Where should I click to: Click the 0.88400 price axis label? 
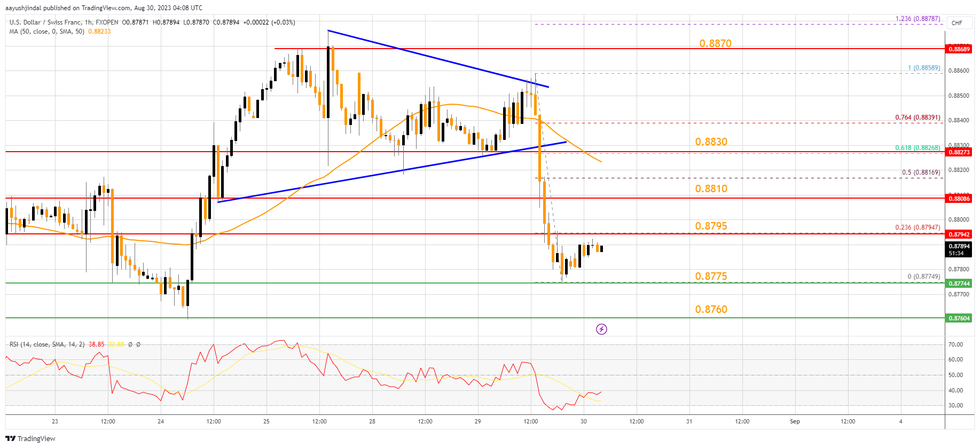point(959,120)
